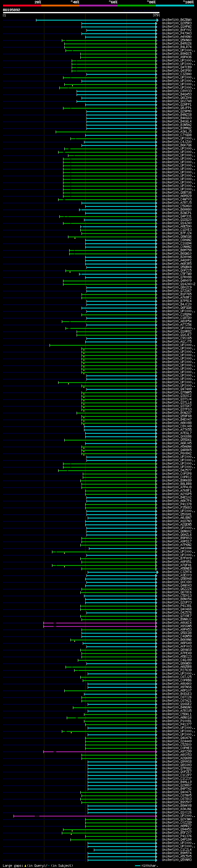
Task: Choose the UniRef100_Q9VHS8 entry
Action: 176,761
